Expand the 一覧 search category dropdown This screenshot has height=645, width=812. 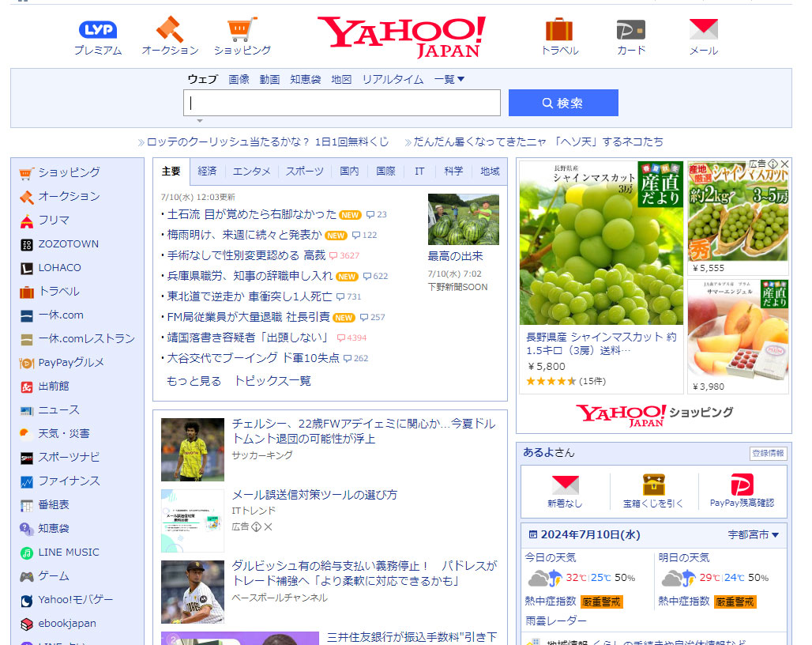coord(449,79)
